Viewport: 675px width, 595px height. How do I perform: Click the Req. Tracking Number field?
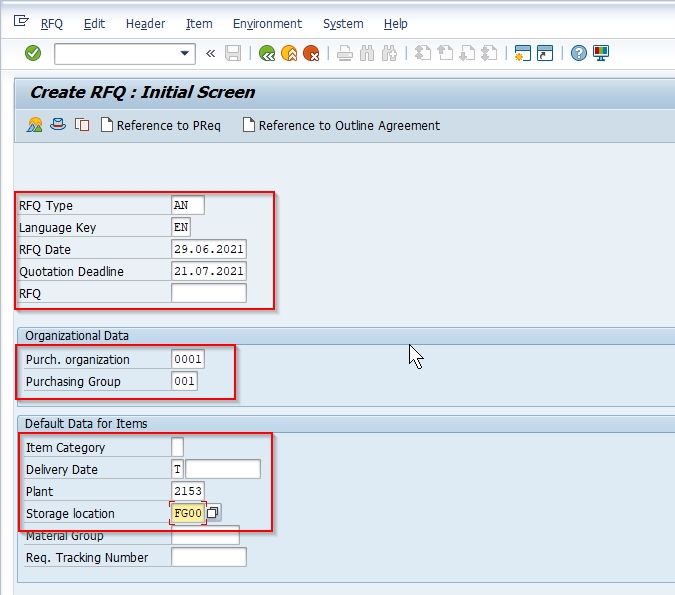point(209,557)
